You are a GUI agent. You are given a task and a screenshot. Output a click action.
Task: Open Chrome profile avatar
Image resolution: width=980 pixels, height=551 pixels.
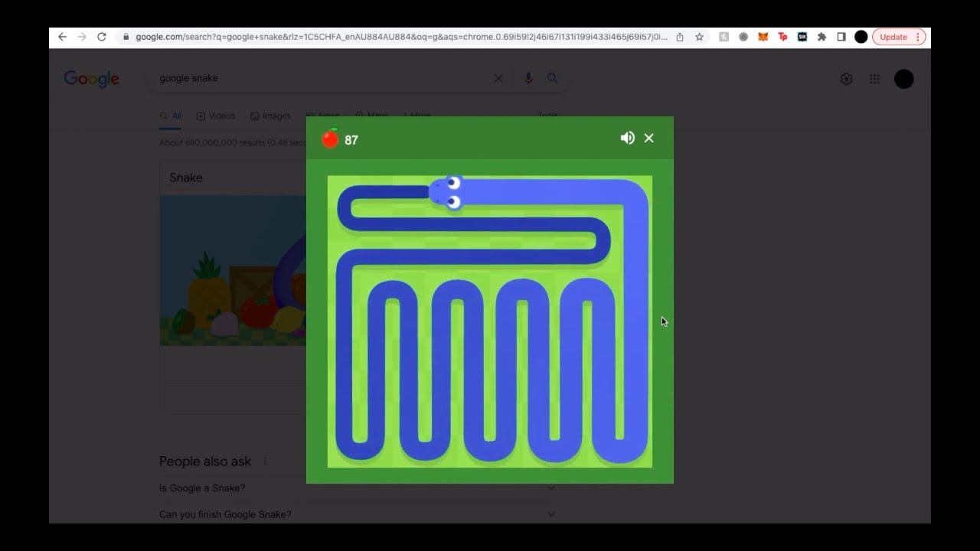tap(861, 37)
